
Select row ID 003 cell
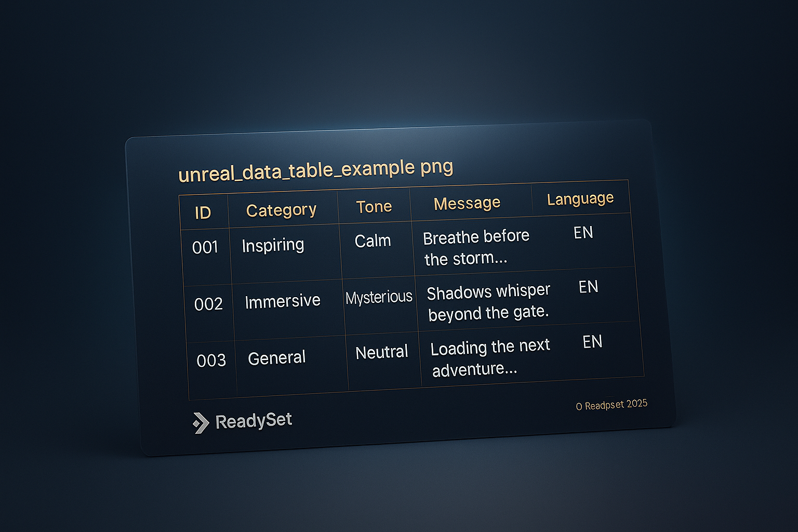(x=211, y=361)
